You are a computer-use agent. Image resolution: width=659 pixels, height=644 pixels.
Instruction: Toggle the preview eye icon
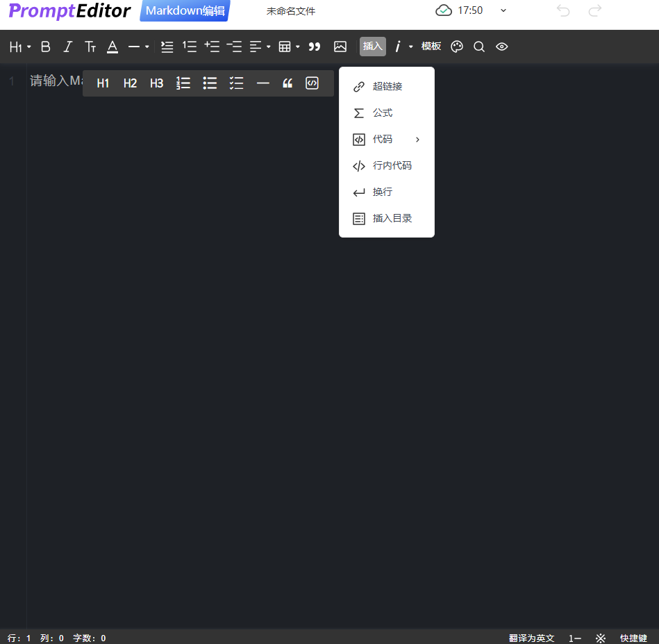pos(501,47)
